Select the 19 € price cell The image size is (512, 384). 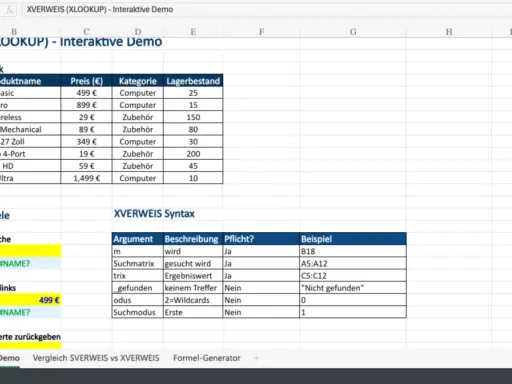coord(86,154)
